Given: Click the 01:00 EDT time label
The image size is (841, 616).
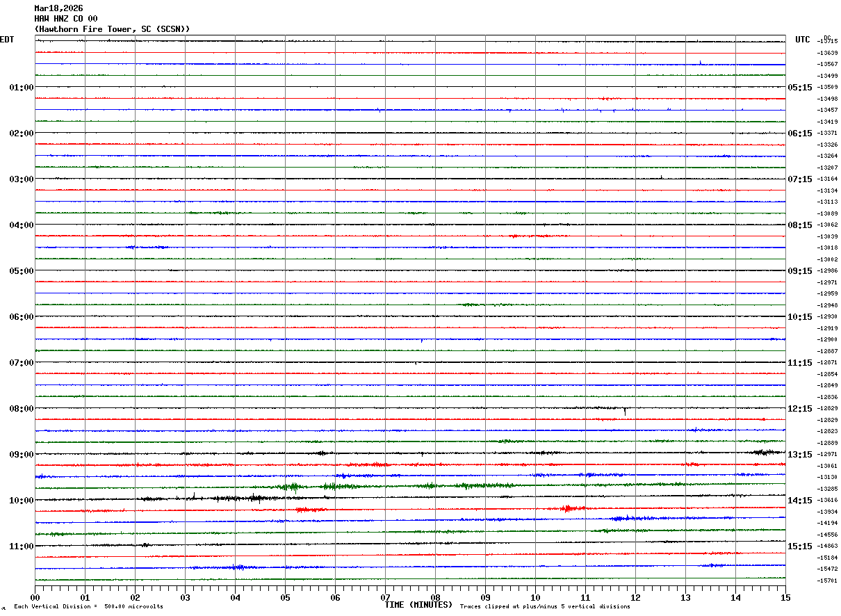Looking at the screenshot, I should click(x=22, y=88).
